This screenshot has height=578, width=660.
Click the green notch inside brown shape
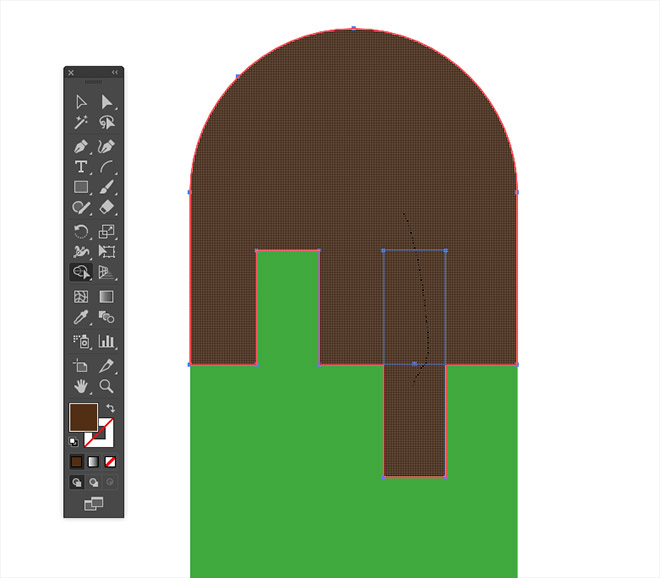[287, 308]
